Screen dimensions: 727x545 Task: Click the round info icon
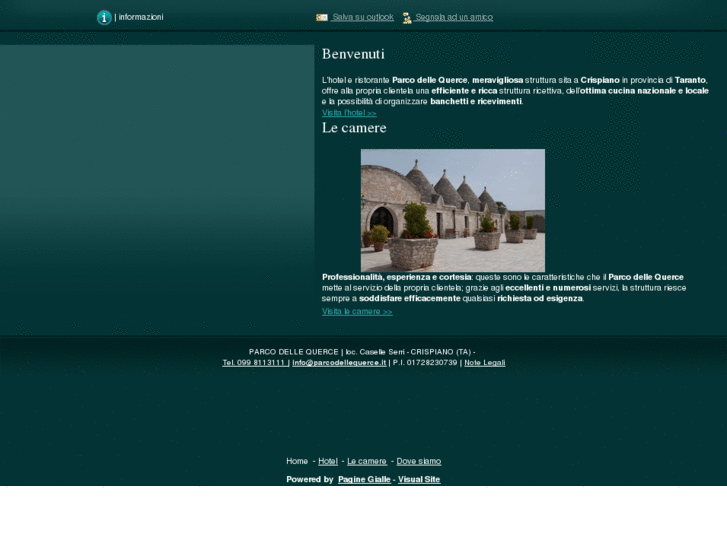point(104,18)
